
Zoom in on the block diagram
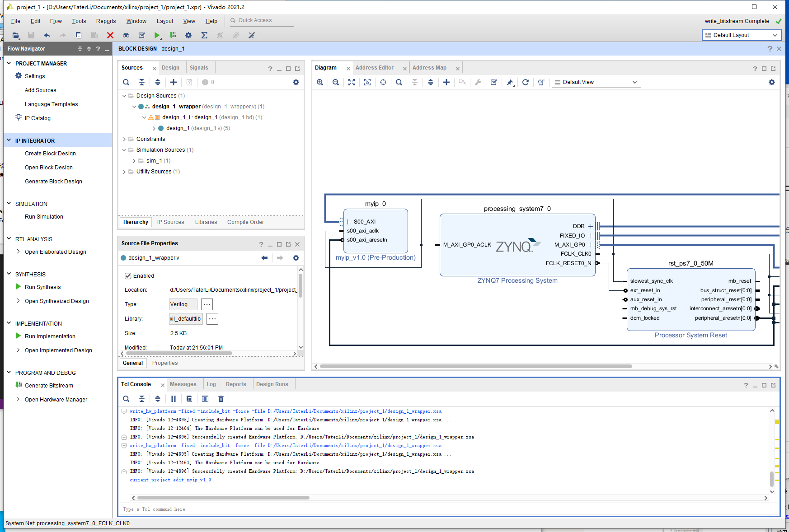320,82
